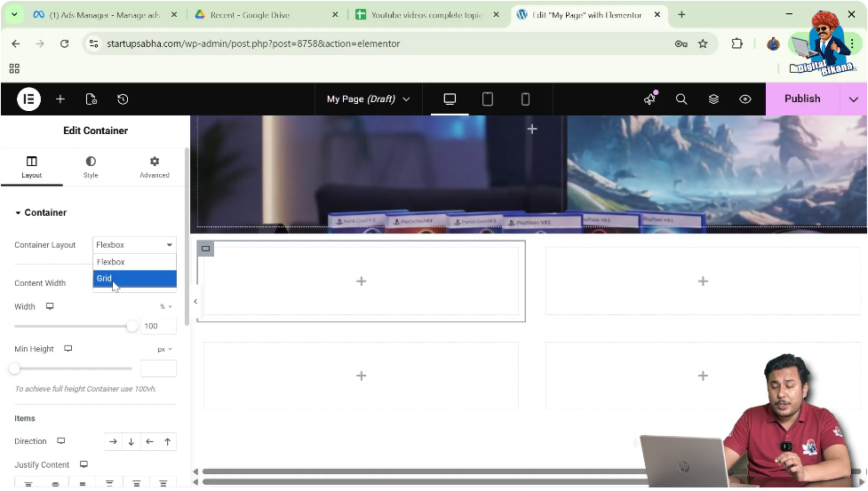Open the browser three-dot menu

point(853,44)
